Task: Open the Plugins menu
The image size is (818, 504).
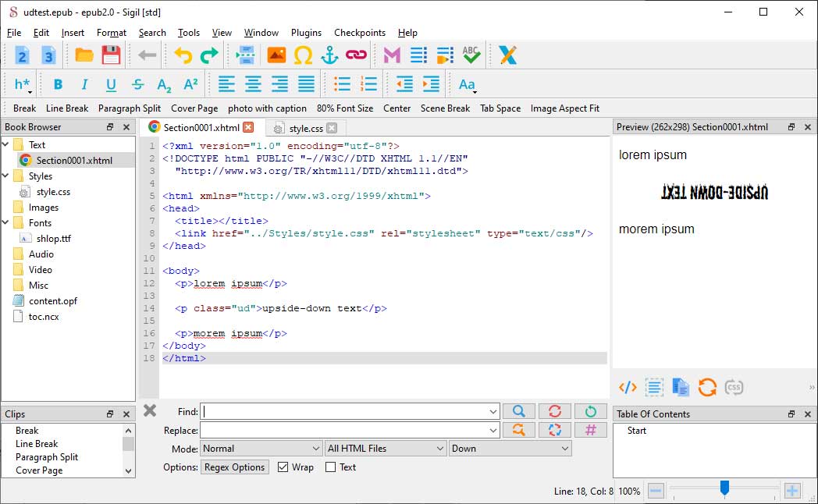Action: click(306, 33)
